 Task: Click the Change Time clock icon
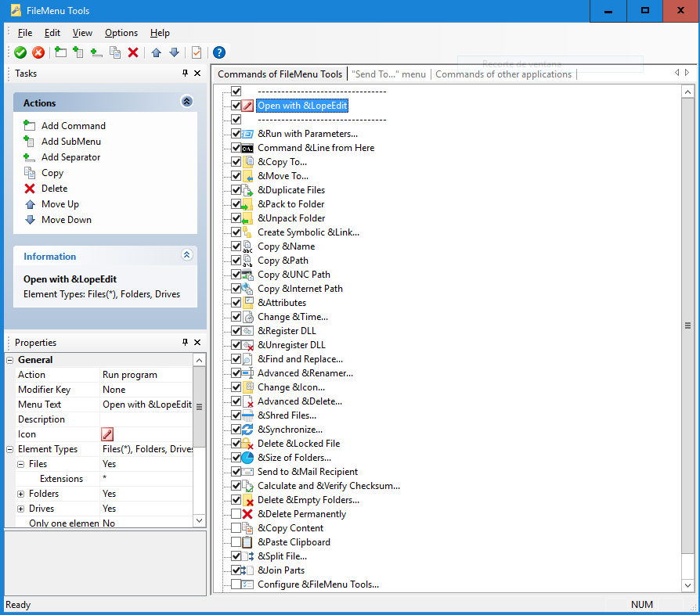[248, 317]
